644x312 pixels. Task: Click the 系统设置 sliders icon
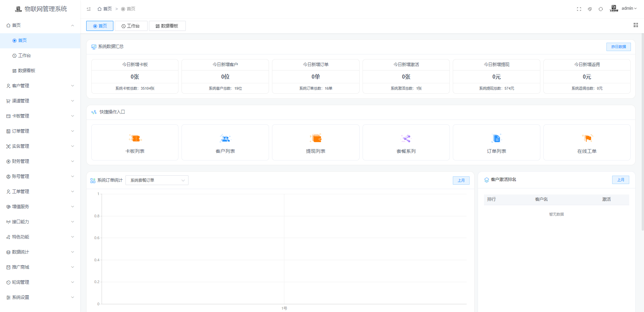point(8,298)
